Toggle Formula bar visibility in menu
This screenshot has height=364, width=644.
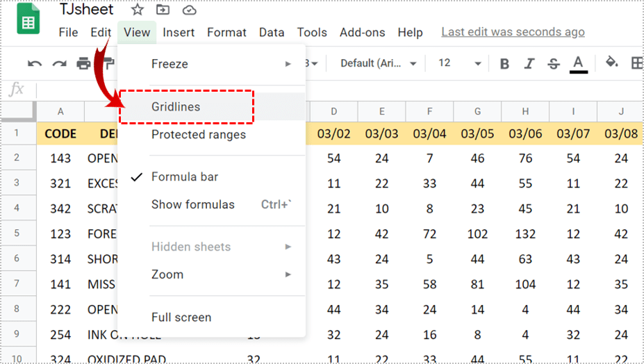185,177
